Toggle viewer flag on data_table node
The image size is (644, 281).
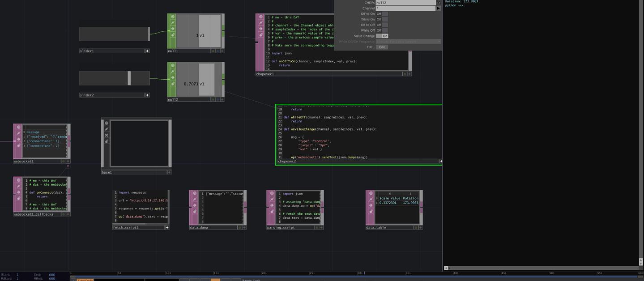coord(371,193)
